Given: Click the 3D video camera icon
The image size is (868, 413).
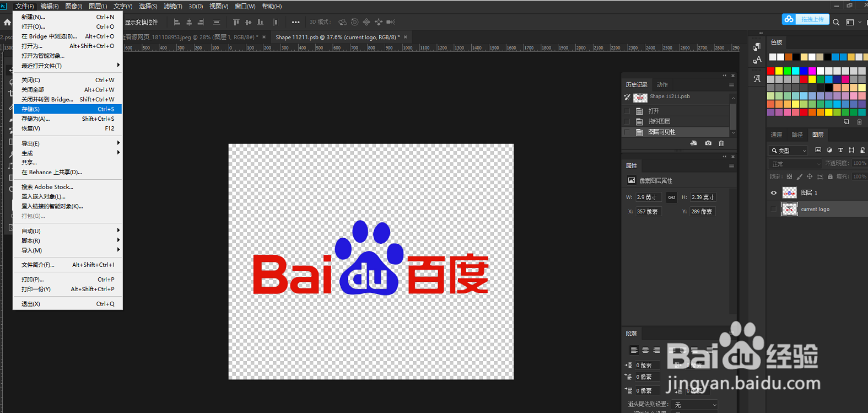Looking at the screenshot, I should point(391,22).
